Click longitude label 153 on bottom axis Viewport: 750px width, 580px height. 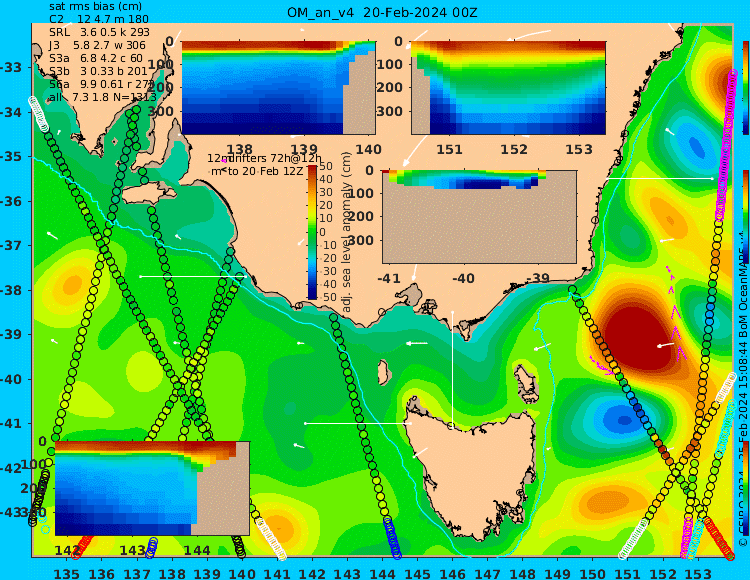pyautogui.click(x=698, y=573)
